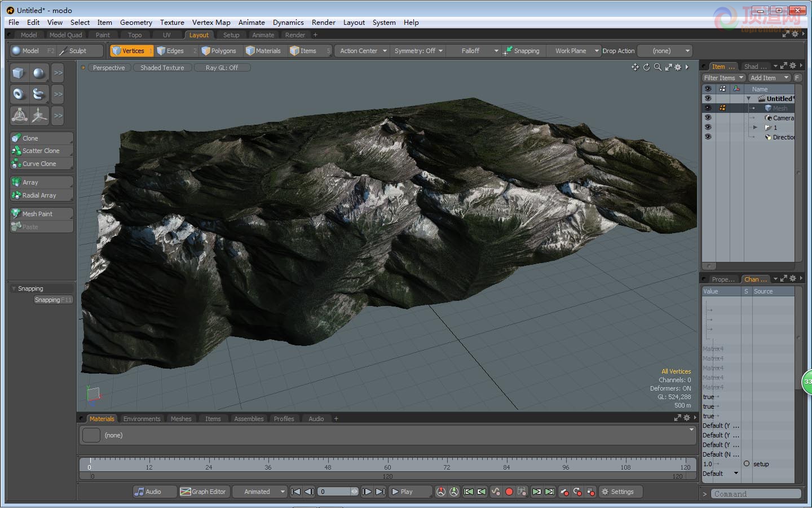Image resolution: width=812 pixels, height=508 pixels.
Task: Click the Clone tool
Action: coord(42,138)
